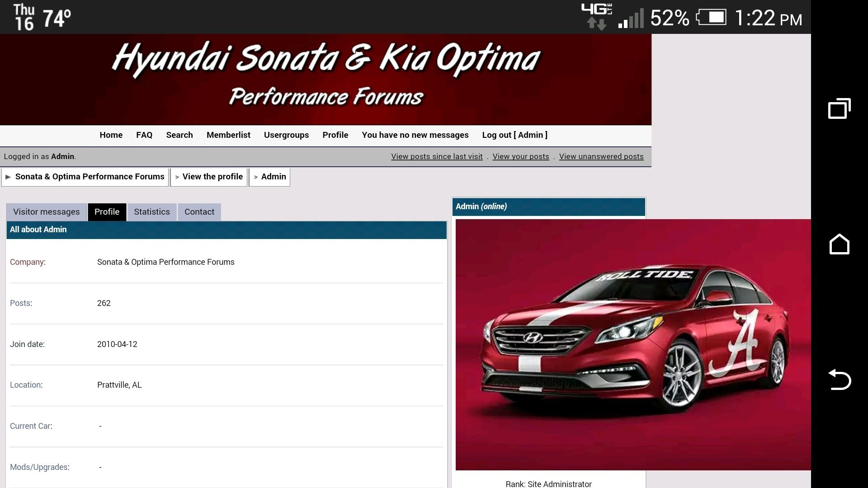The width and height of the screenshot is (868, 488).
Task: Click the 'Admin (online)' panel header
Action: (x=548, y=206)
